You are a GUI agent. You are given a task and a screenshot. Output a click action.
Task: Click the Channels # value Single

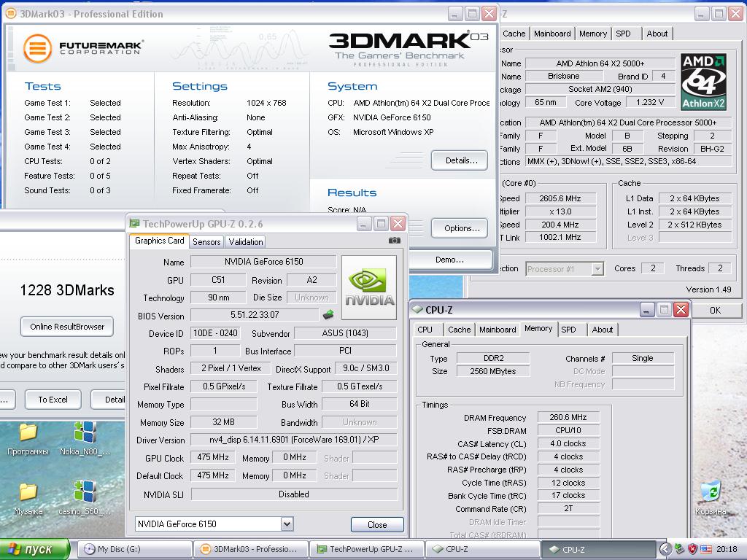(643, 358)
